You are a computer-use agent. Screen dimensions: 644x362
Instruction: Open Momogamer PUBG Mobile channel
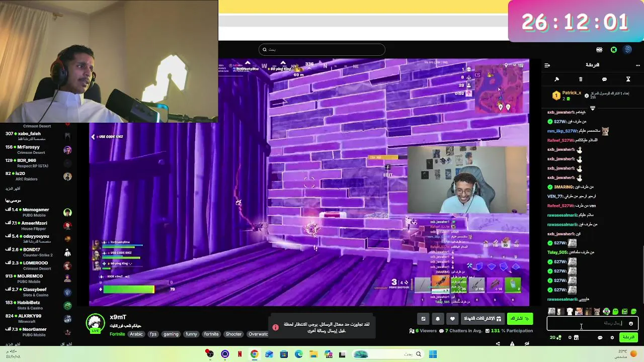coord(38,212)
